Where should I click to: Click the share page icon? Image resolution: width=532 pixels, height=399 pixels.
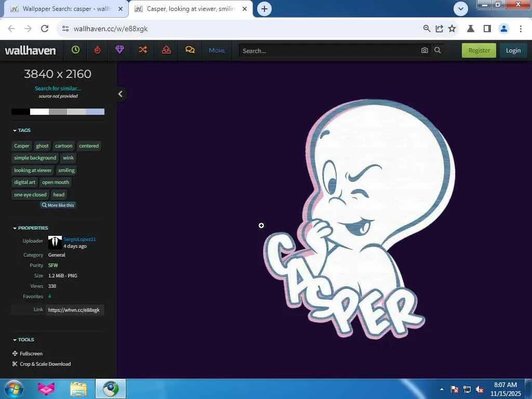[440, 29]
